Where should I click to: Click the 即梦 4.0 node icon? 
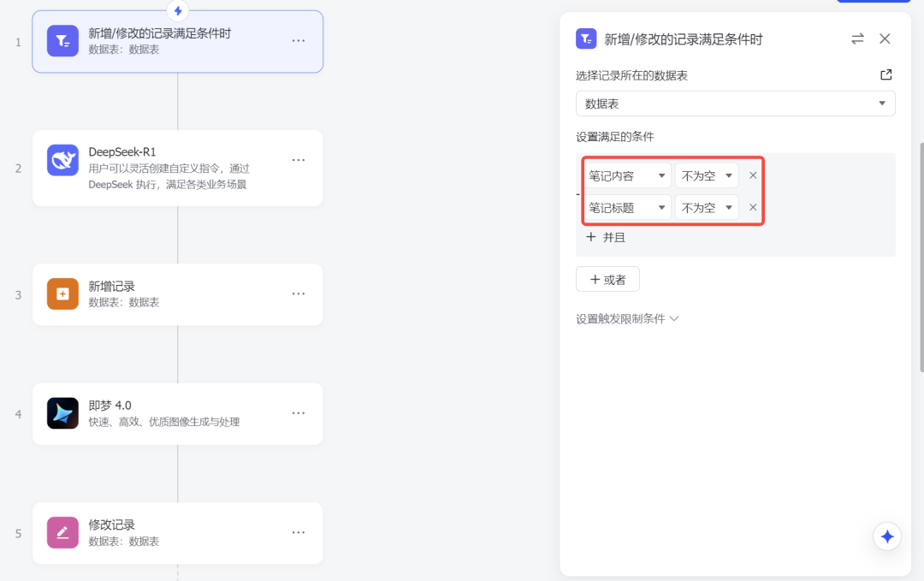(x=62, y=413)
